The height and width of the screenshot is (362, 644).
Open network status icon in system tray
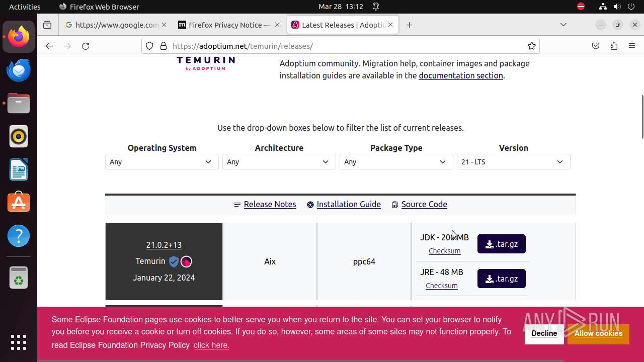click(603, 7)
